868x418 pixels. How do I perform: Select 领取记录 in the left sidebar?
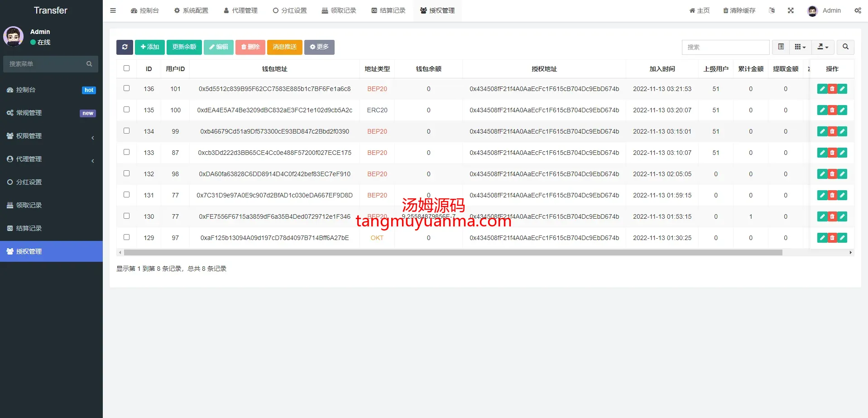coord(29,205)
